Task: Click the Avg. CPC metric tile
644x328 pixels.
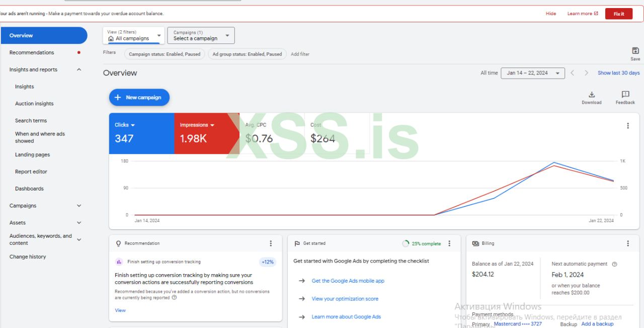Action: [272, 134]
